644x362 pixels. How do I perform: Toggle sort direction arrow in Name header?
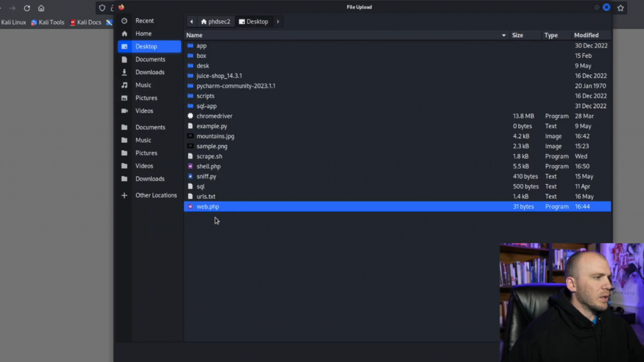point(504,35)
